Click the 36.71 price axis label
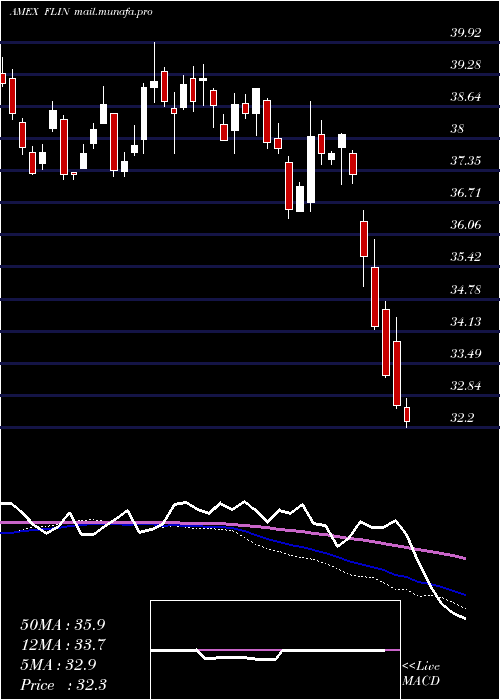 [x=466, y=193]
